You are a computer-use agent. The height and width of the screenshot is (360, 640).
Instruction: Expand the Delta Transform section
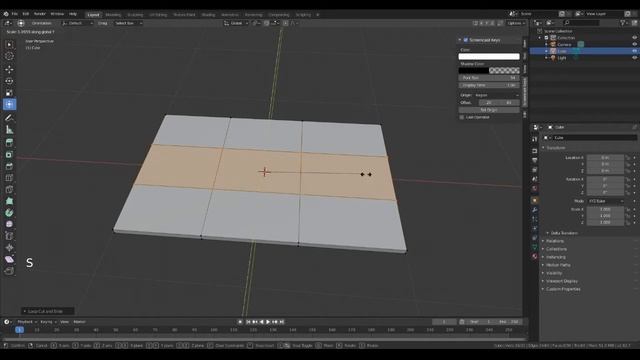click(564, 233)
